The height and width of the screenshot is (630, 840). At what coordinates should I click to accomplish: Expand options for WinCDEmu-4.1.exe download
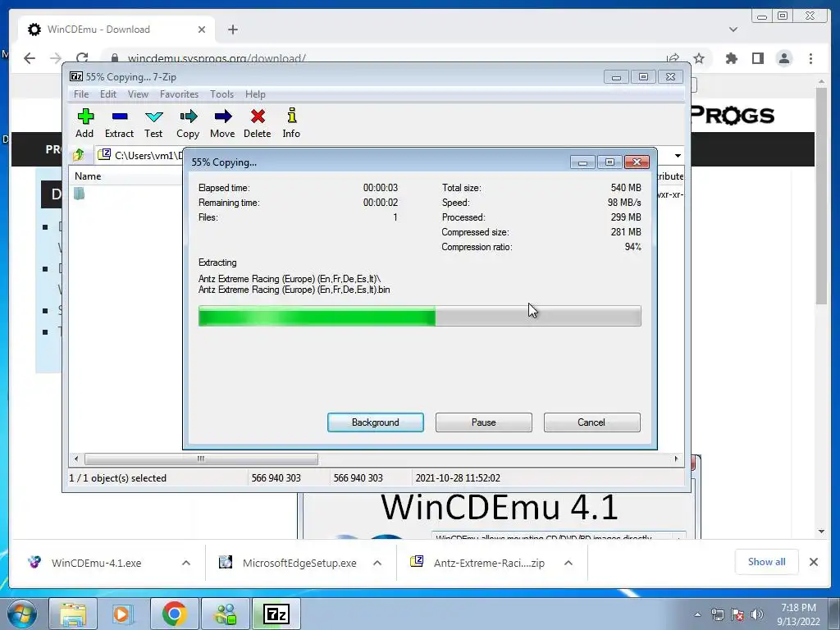click(x=186, y=563)
